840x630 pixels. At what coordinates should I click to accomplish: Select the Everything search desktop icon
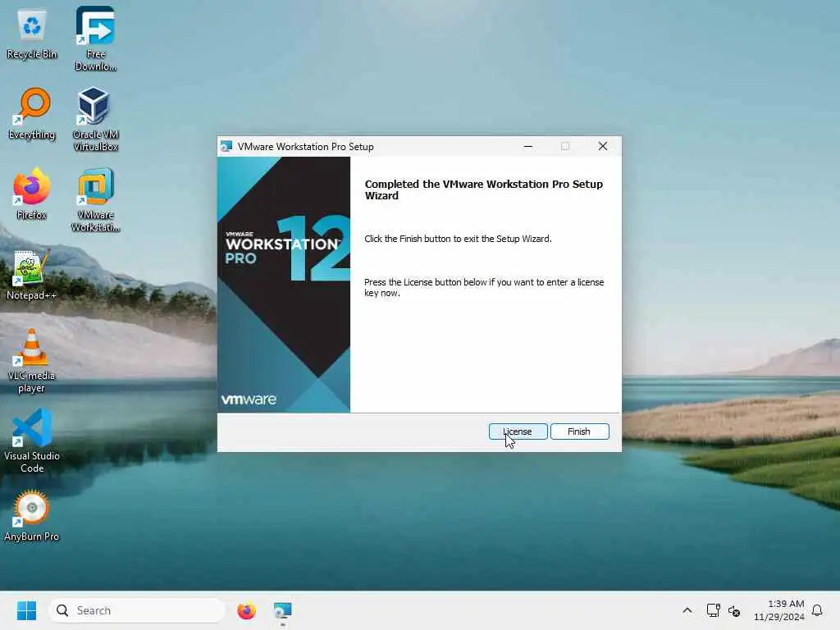pyautogui.click(x=32, y=113)
